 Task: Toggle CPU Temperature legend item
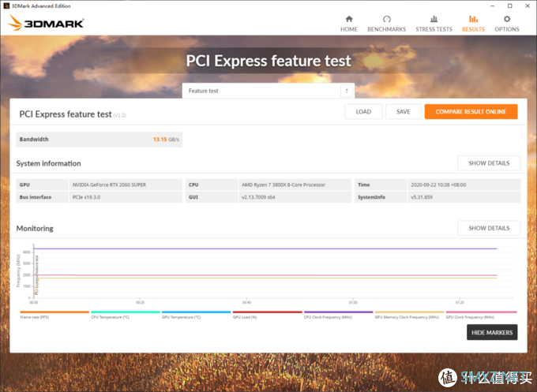[x=126, y=315]
